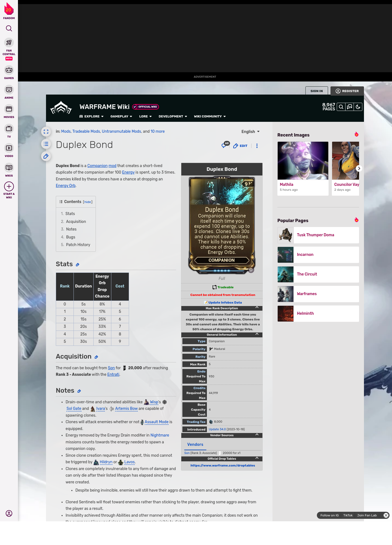Edit the Acquisition section pencil icon
The image size is (392, 545).
tap(96, 357)
